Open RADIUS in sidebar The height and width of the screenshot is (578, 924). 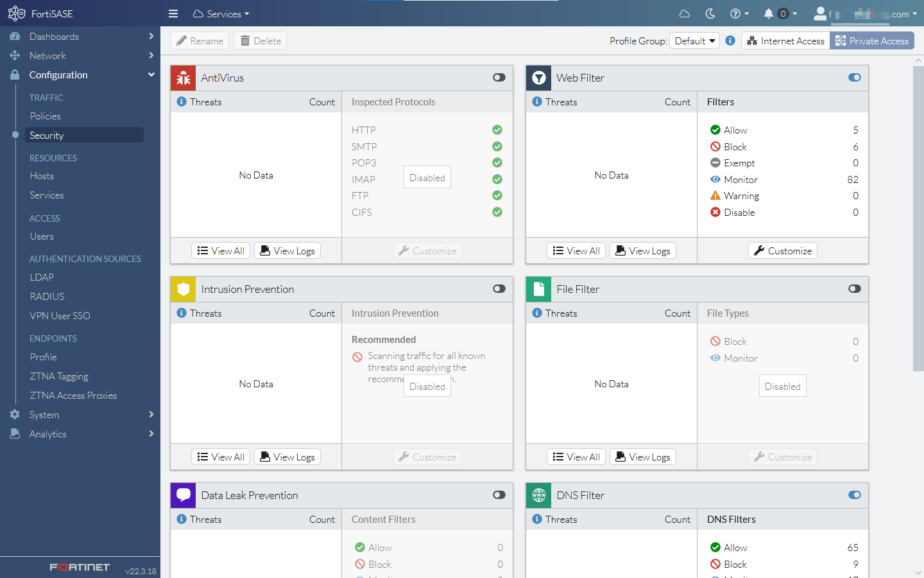[x=47, y=297]
